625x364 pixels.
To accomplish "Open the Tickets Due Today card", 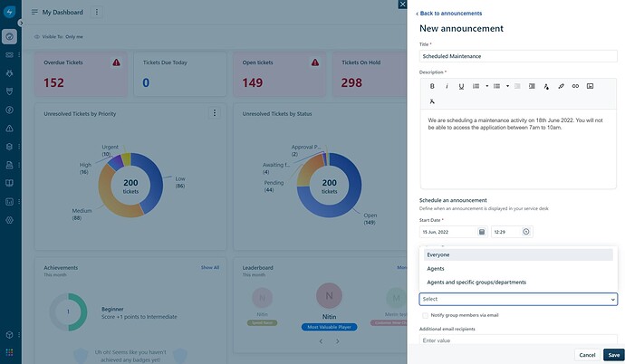I will 180,74.
